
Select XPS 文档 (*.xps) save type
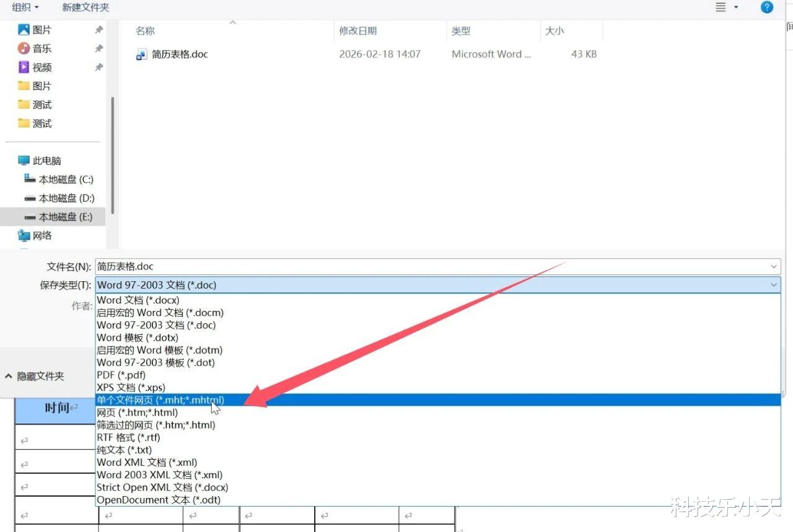click(438, 388)
